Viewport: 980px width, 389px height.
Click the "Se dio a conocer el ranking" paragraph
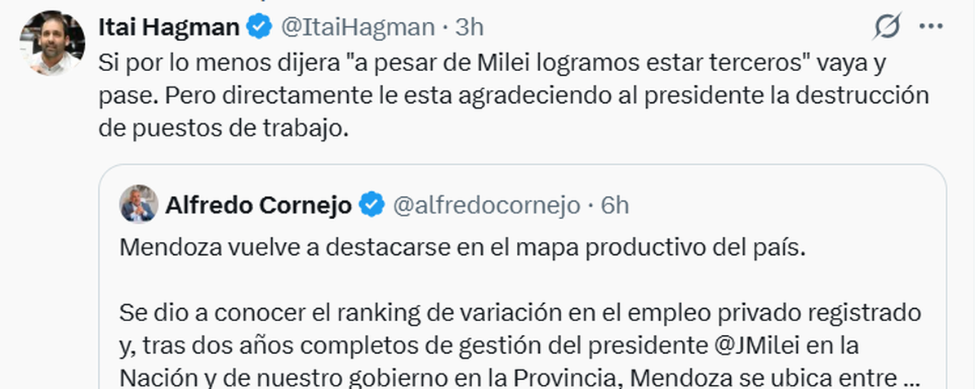(x=519, y=311)
